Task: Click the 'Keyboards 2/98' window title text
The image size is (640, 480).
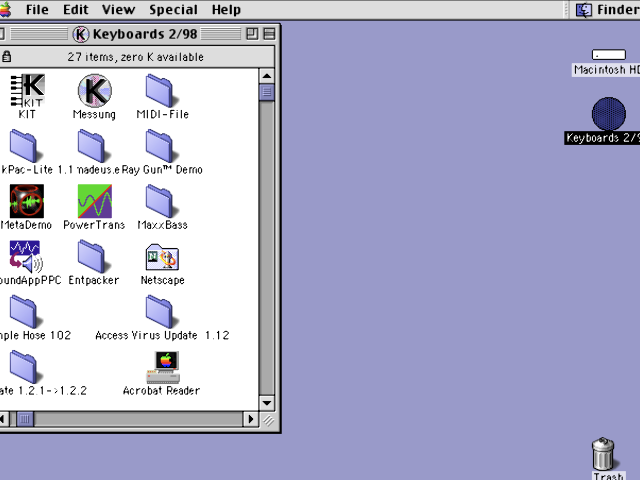Action: click(x=145, y=34)
